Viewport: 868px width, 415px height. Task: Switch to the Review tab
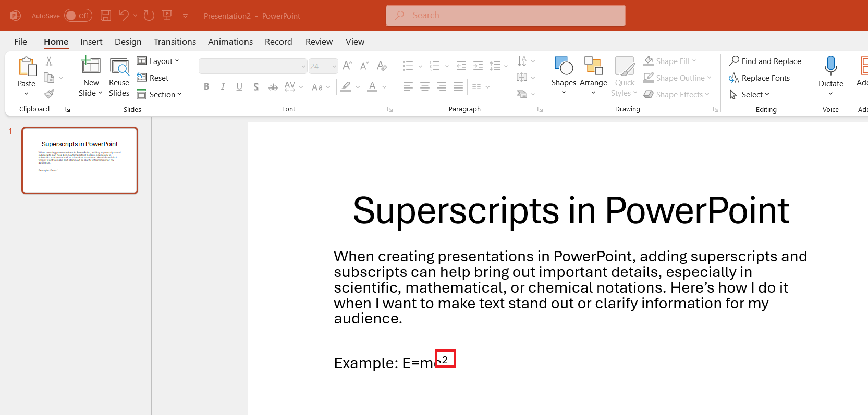319,42
